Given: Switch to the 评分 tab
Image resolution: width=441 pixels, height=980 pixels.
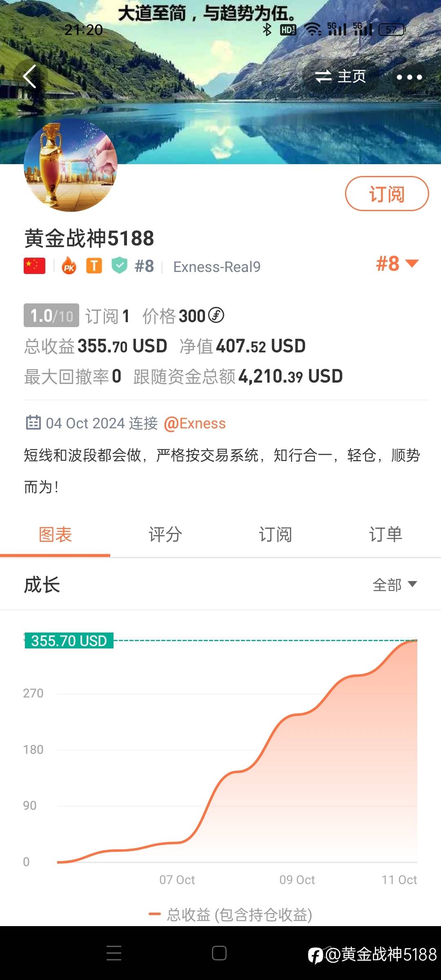Looking at the screenshot, I should coord(165,535).
